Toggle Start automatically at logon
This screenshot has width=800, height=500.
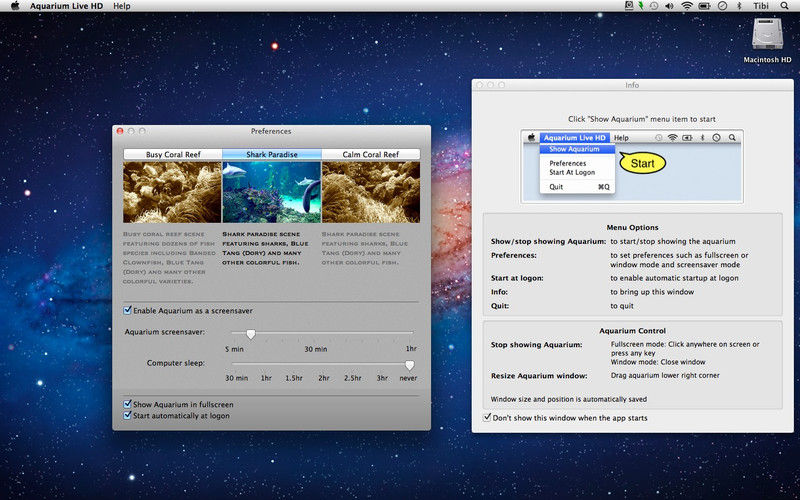click(x=128, y=415)
